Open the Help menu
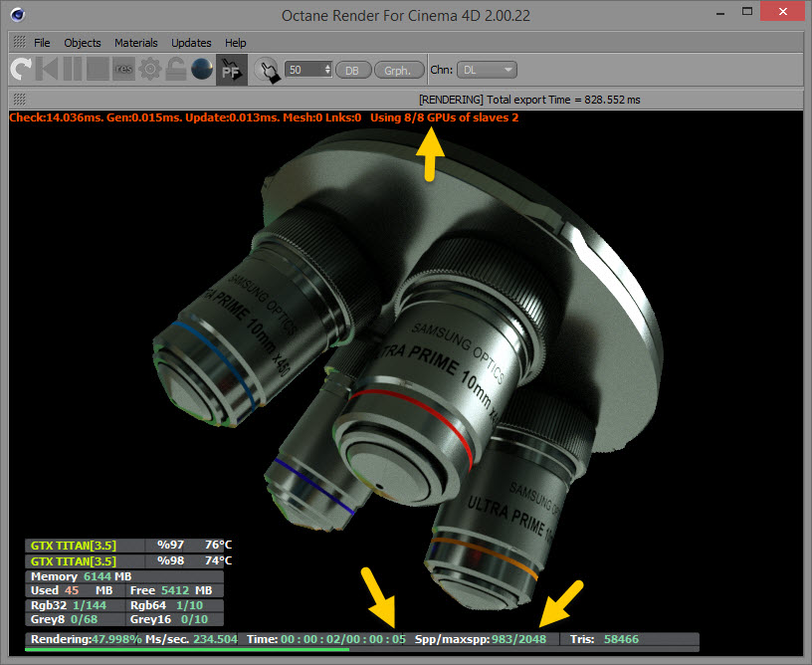 236,43
